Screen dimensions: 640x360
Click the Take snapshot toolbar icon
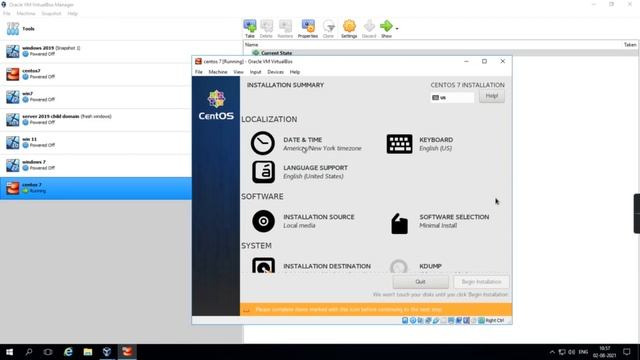(250, 29)
